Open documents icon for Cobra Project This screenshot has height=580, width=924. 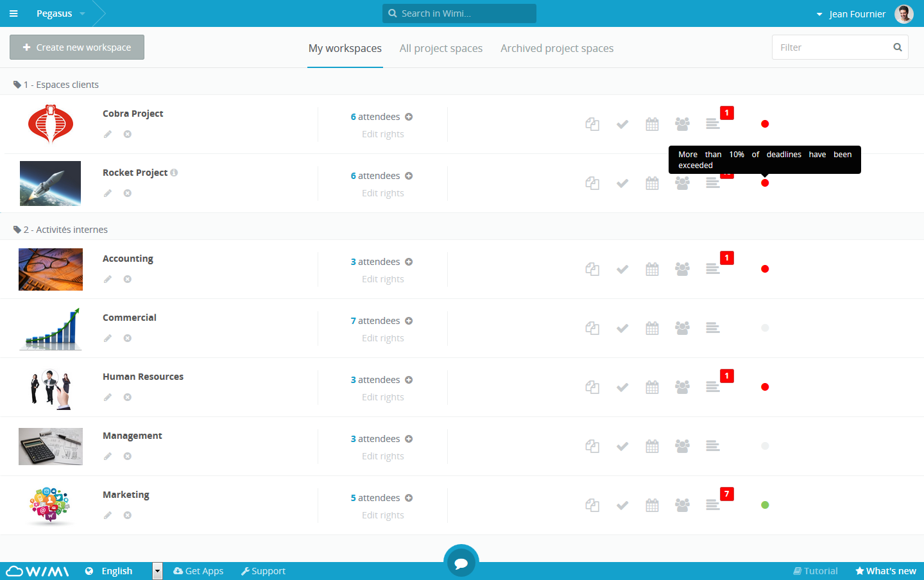[592, 124]
